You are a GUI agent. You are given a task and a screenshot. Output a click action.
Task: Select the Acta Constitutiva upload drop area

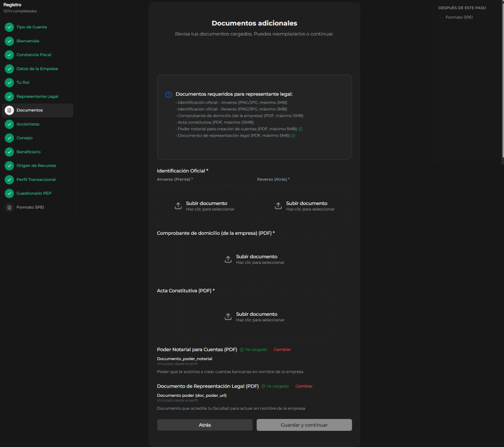[x=255, y=317]
